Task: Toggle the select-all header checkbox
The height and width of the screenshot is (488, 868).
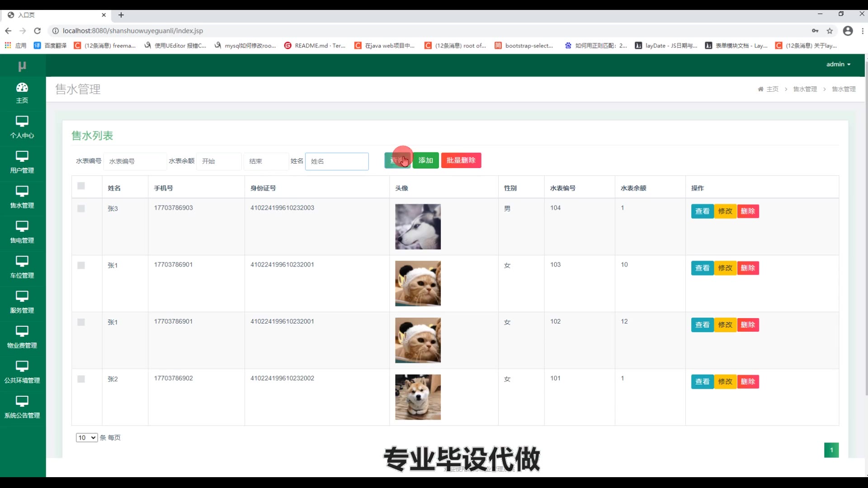Action: [x=81, y=186]
